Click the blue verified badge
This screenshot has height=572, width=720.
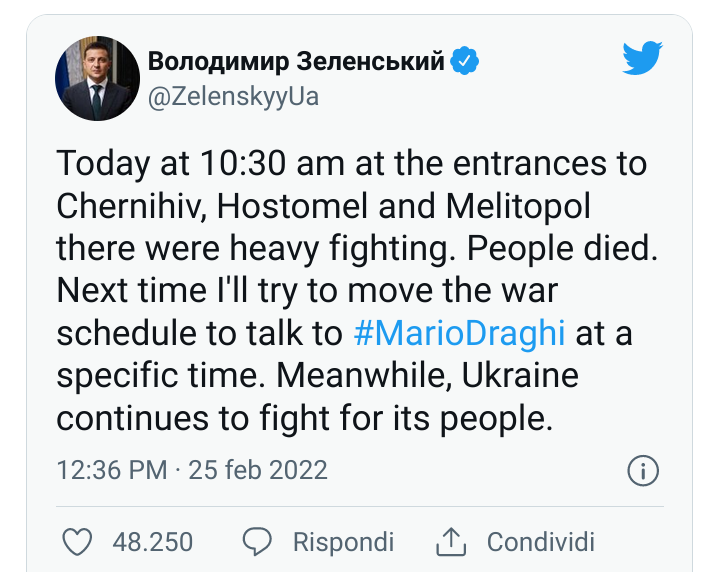pos(464,61)
